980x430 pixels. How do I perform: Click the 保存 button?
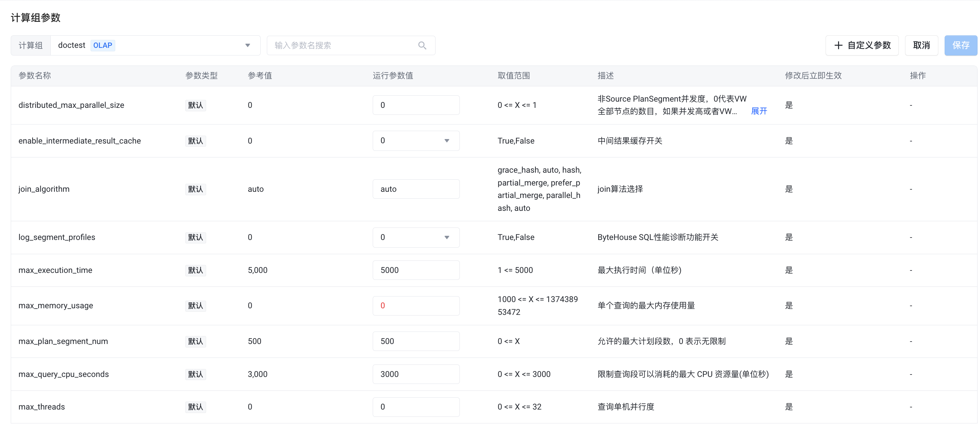pos(960,45)
